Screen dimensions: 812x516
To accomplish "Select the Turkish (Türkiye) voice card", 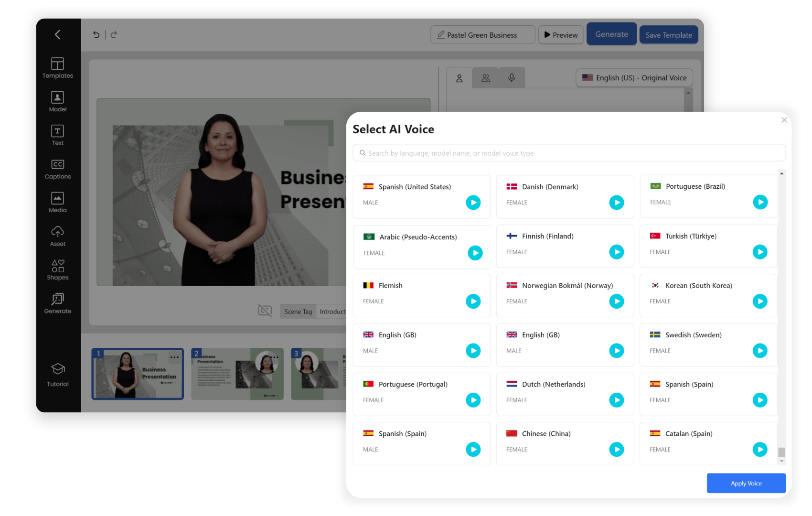I will (708, 246).
